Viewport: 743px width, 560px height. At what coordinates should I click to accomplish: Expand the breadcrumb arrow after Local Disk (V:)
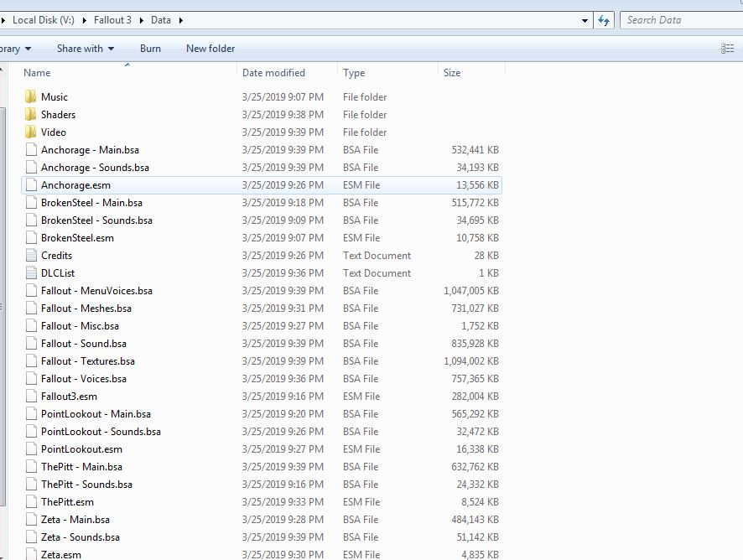tap(85, 20)
